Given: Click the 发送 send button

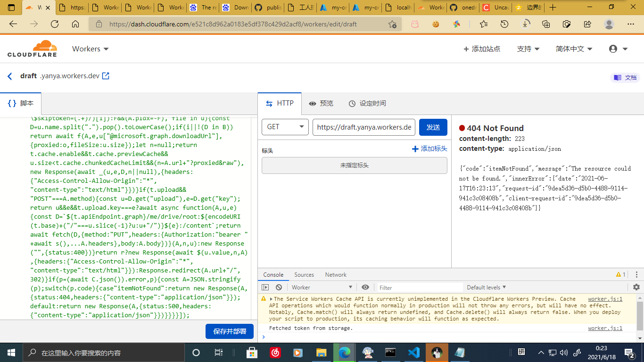Looking at the screenshot, I should click(x=433, y=127).
